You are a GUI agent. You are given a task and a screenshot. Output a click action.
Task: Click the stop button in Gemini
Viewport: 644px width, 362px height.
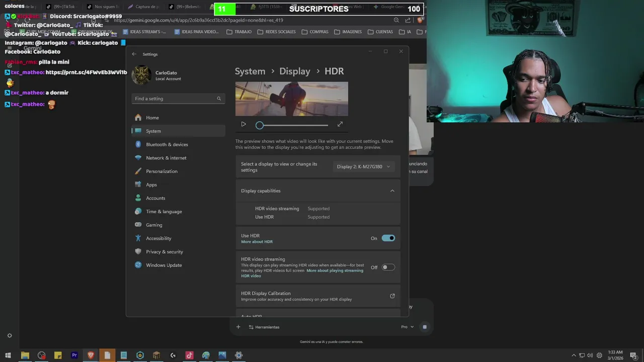click(x=425, y=327)
